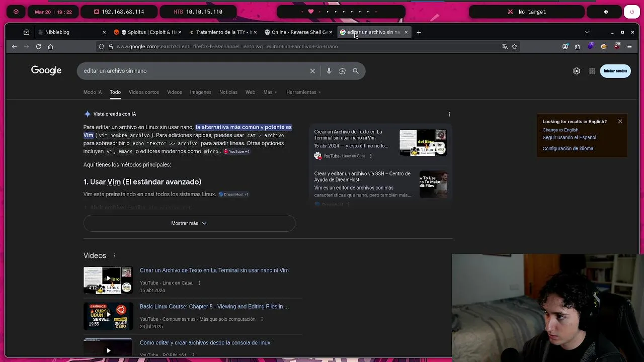Open the Linux en Casa video result options menu
The image size is (644, 362).
point(199,283)
